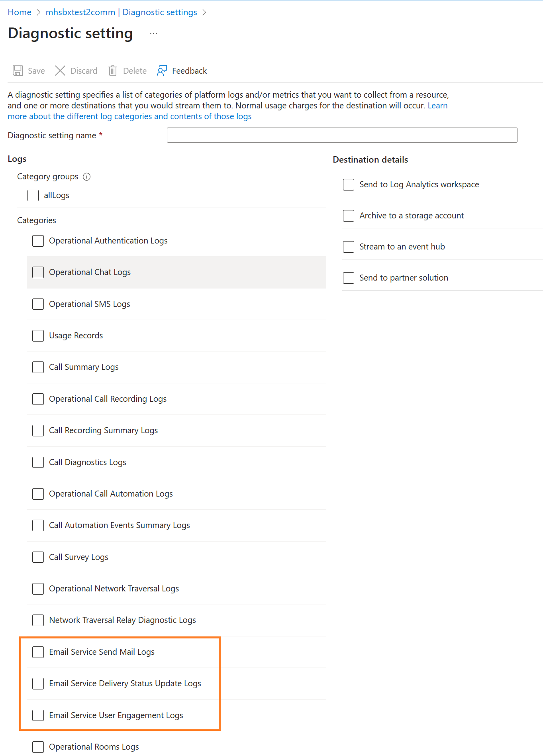This screenshot has height=756, width=543.
Task: Click the Home breadcrumb link
Action: pos(19,12)
